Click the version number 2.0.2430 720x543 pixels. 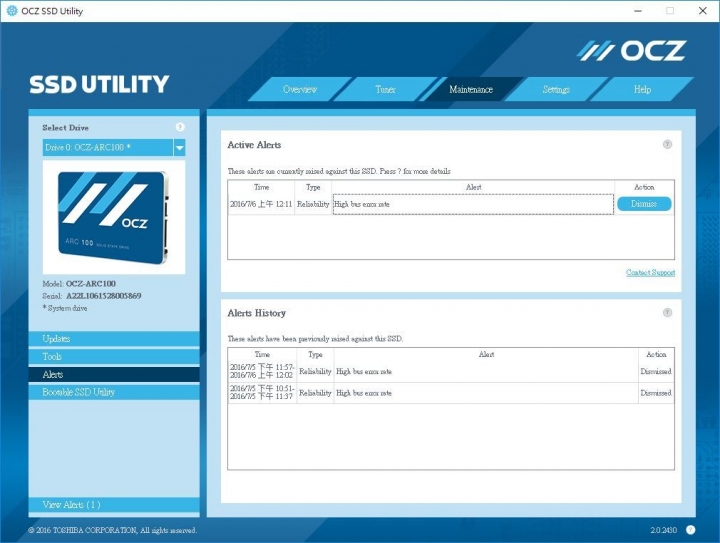[x=664, y=530]
